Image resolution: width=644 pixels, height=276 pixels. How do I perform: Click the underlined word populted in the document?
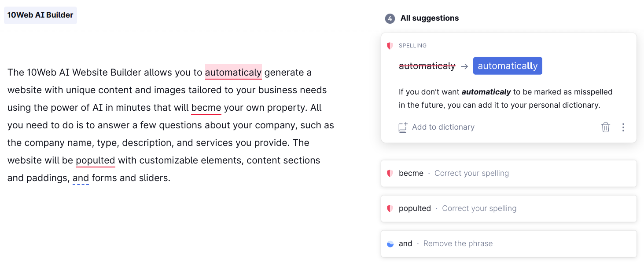(96, 160)
